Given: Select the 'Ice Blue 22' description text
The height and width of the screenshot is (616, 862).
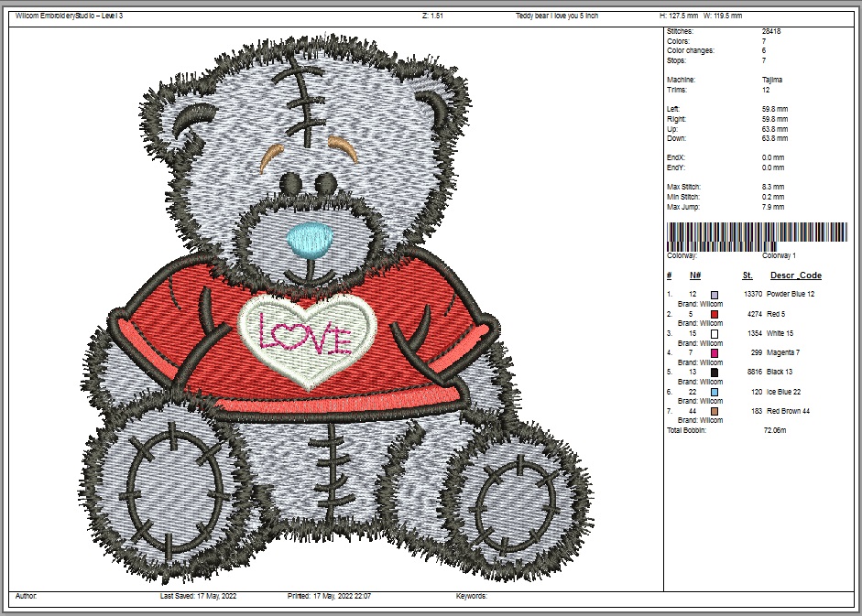Looking at the screenshot, I should [783, 392].
